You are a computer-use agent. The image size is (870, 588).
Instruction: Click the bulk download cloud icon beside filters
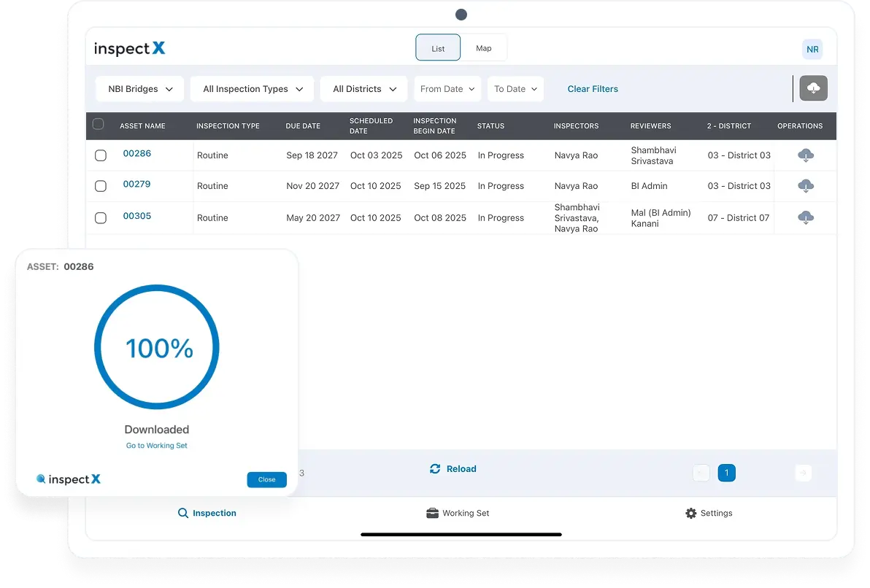813,88
